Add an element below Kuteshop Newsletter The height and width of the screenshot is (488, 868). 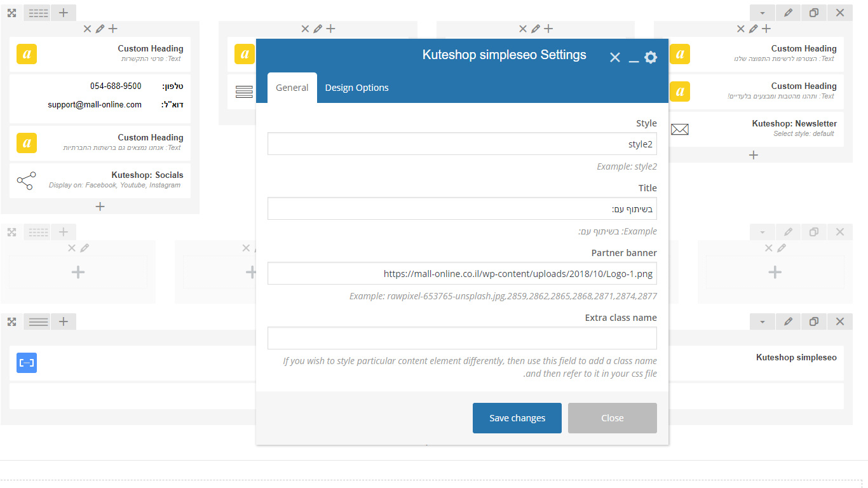tap(754, 155)
